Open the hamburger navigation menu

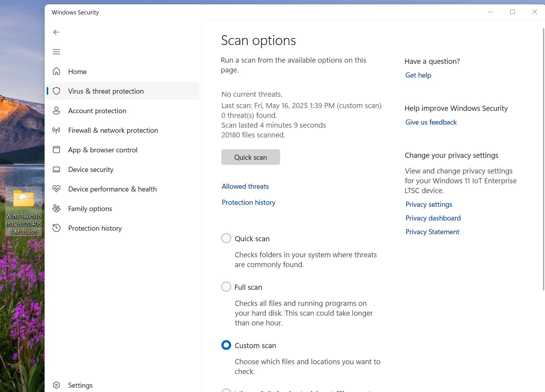[56, 52]
